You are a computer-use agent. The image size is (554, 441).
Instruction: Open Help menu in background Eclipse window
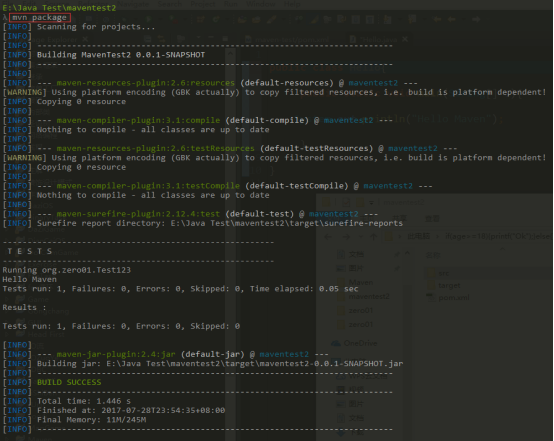pos(292,4)
